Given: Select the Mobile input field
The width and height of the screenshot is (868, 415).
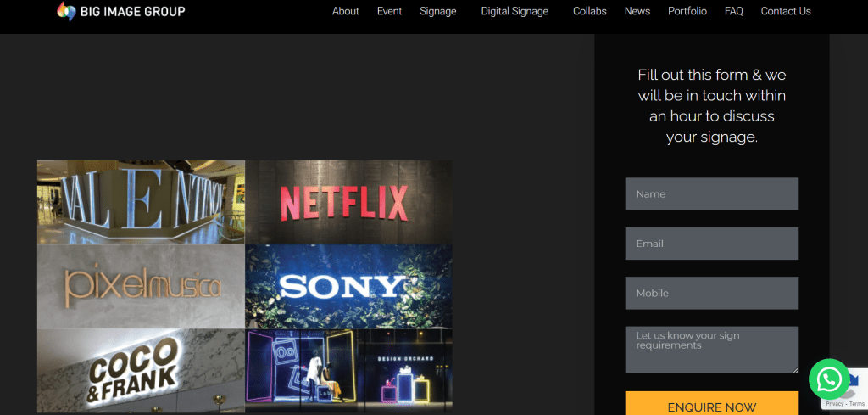Looking at the screenshot, I should point(711,293).
